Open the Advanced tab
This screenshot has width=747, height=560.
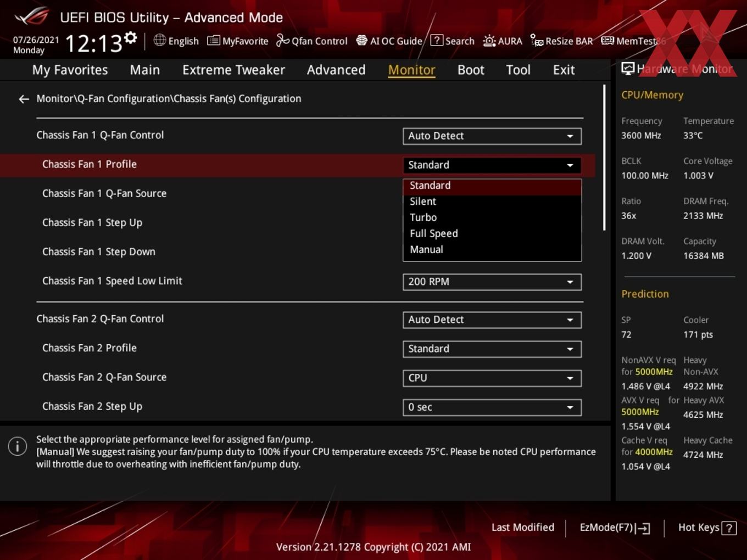pos(336,70)
